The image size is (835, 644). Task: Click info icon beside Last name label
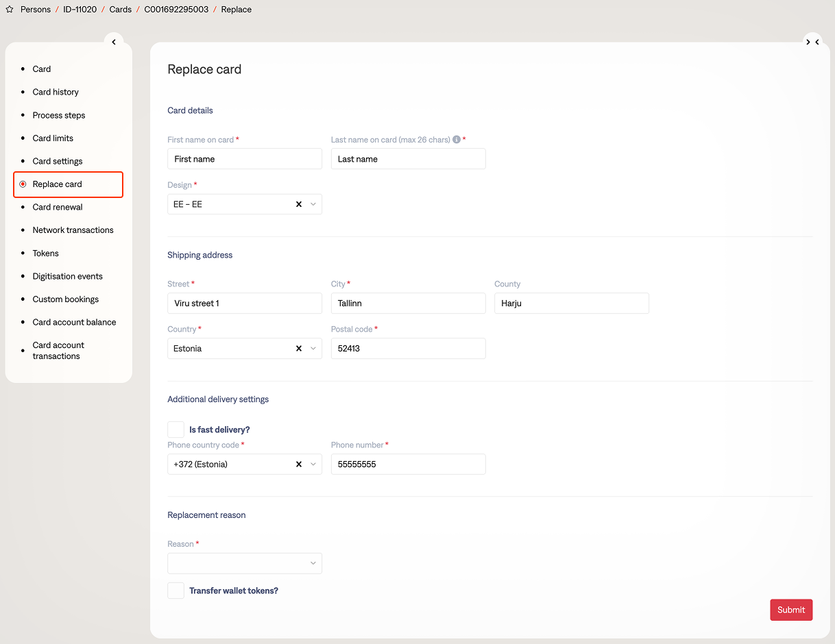point(457,140)
